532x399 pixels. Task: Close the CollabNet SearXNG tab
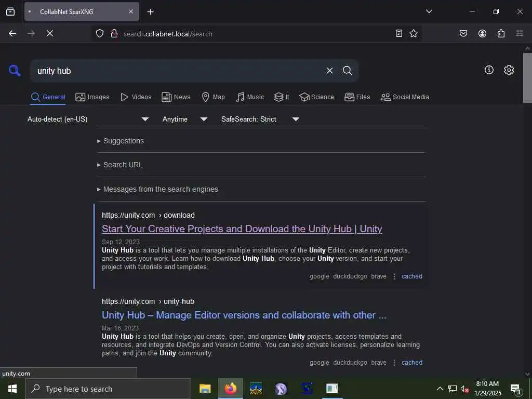131,11
